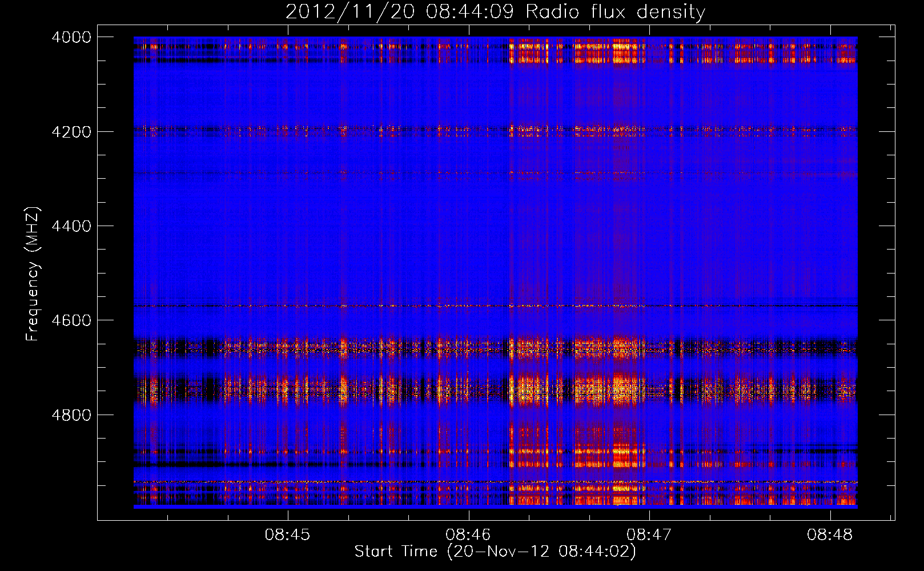
Task: Click the 4800 frequency axis label
Action: click(71, 415)
